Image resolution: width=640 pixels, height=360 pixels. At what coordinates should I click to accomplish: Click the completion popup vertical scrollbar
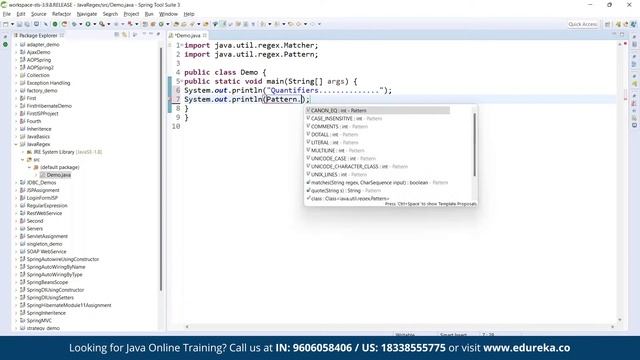pos(475,145)
